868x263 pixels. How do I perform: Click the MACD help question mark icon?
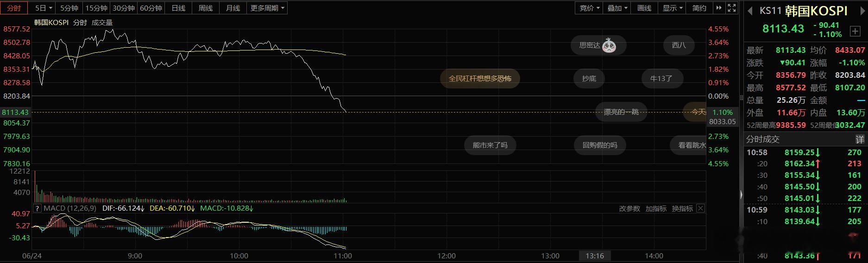pos(38,208)
